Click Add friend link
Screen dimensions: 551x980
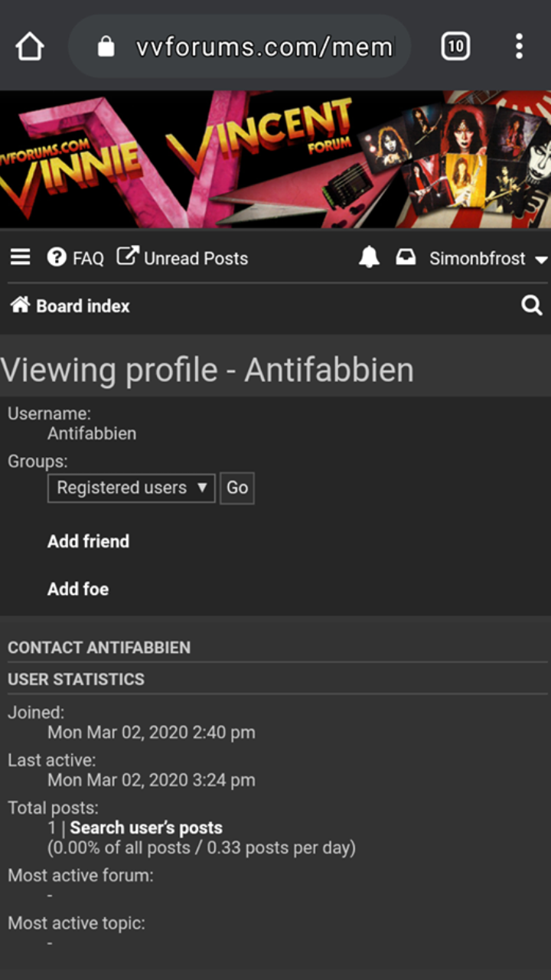click(88, 541)
